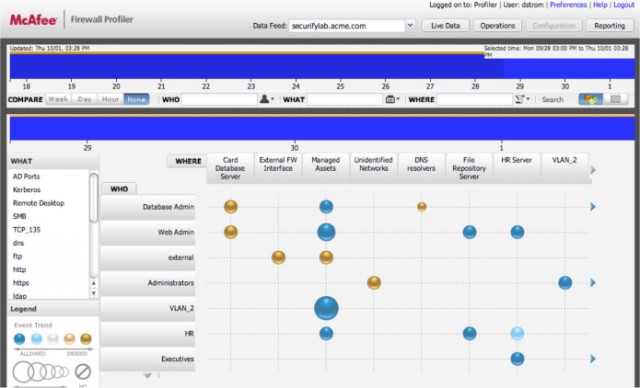Set compare mode to Day
The image size is (640, 388).
click(84, 99)
